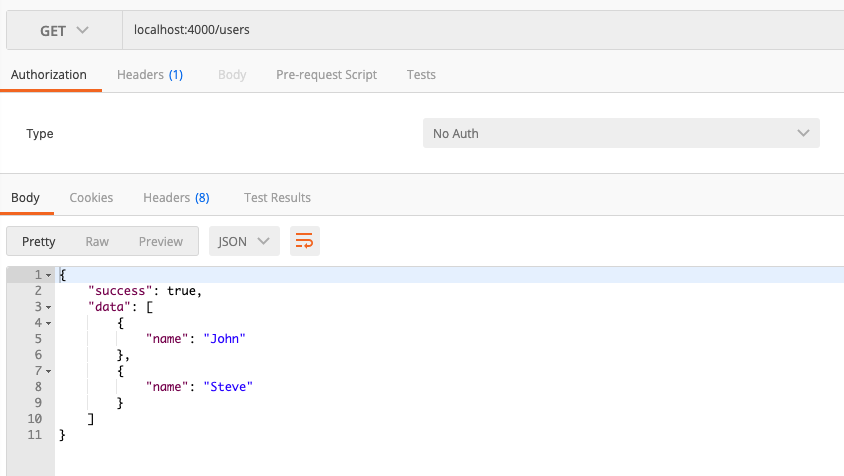
Task: Collapse the Steve object on line 7
Action: pos(48,371)
